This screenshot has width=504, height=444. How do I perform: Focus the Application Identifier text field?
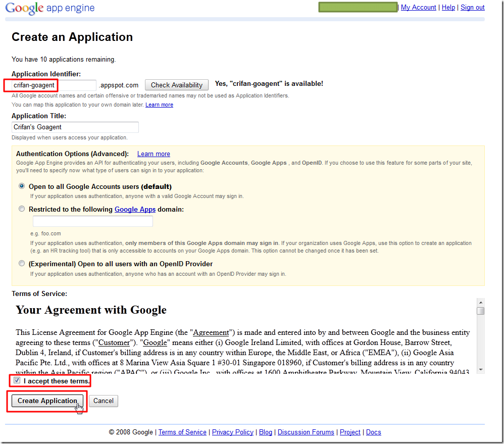pos(53,85)
